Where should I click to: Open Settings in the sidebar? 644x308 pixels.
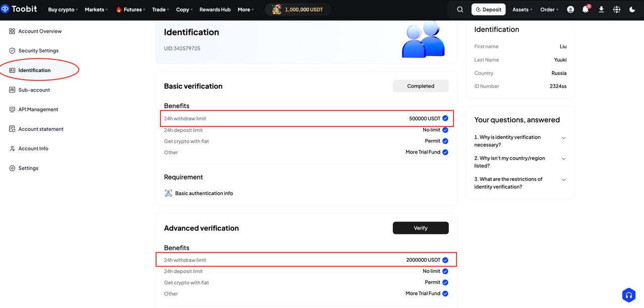click(x=28, y=168)
